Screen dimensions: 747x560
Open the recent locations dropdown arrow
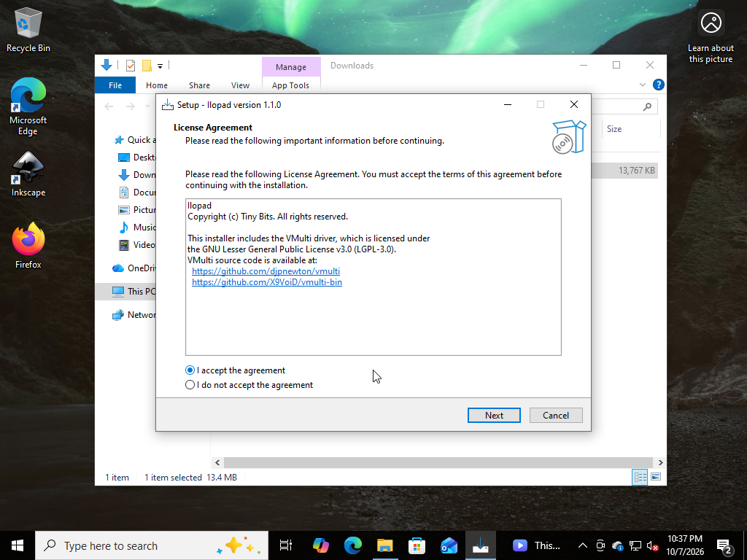(147, 106)
